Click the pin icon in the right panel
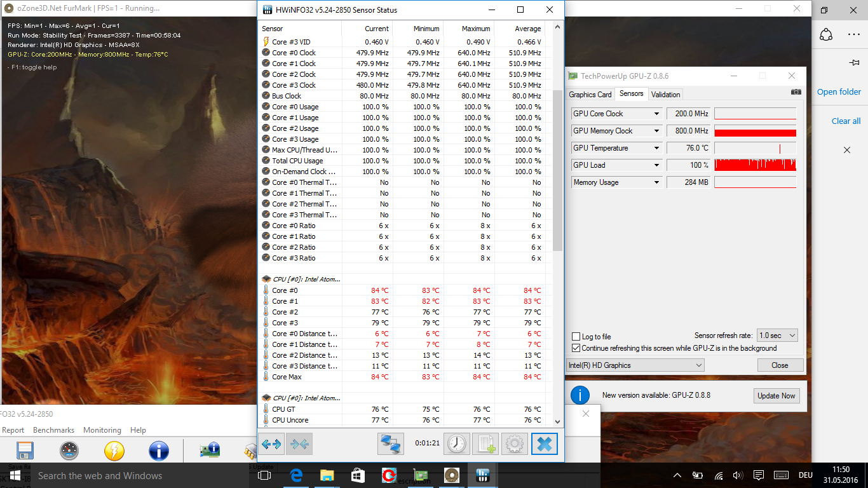Viewport: 868px width, 488px height. 854,62
